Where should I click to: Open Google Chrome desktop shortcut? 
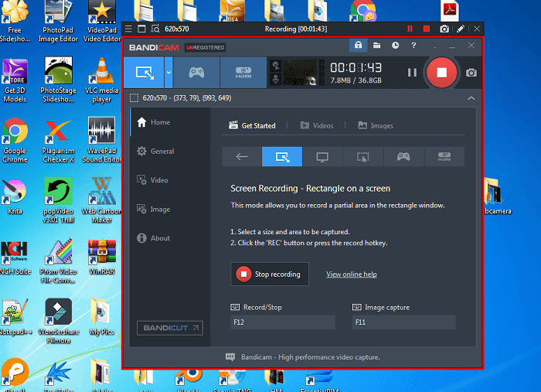15,141
